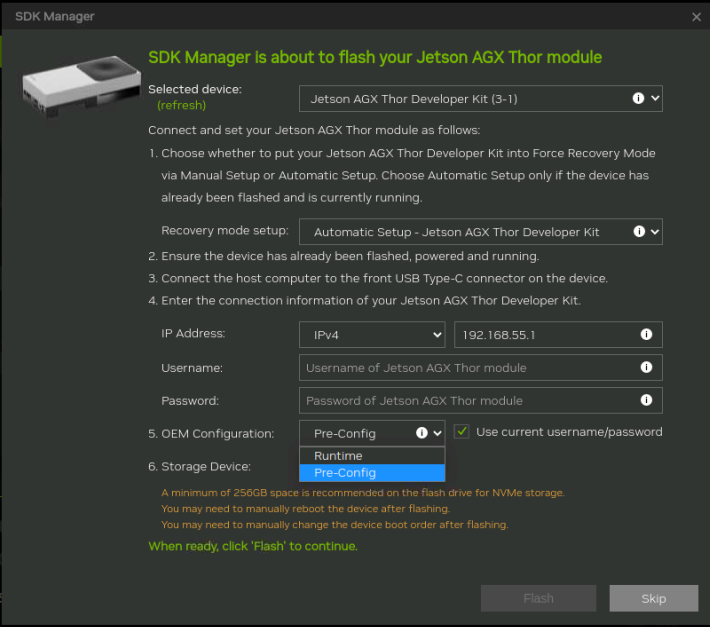The height and width of the screenshot is (627, 710).
Task: Click info icon in Username field
Action: coord(646,367)
